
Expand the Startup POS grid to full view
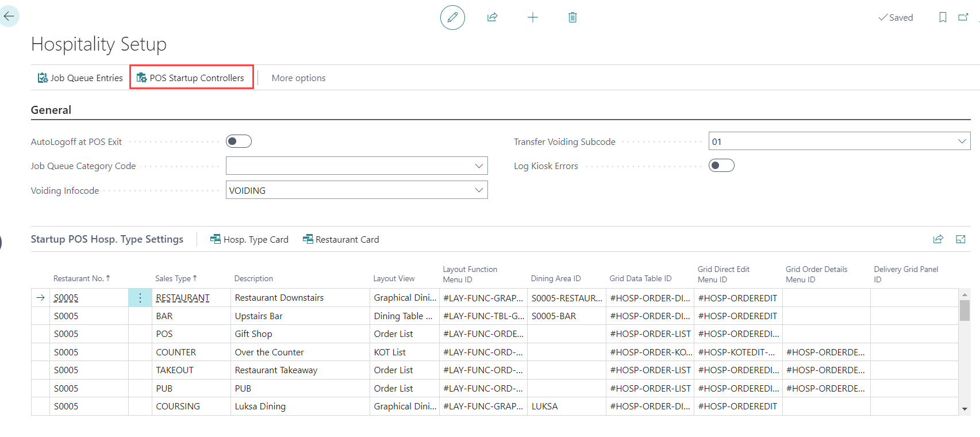tap(960, 239)
